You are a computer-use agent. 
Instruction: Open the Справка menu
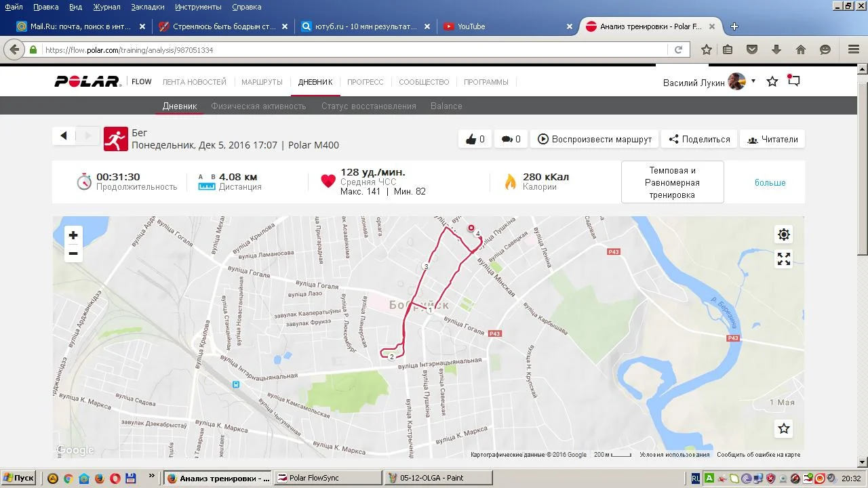[246, 7]
